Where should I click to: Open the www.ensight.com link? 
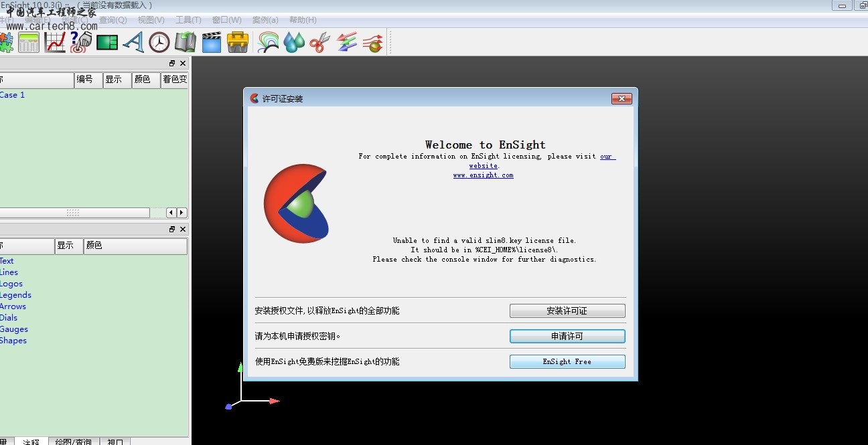(x=483, y=175)
